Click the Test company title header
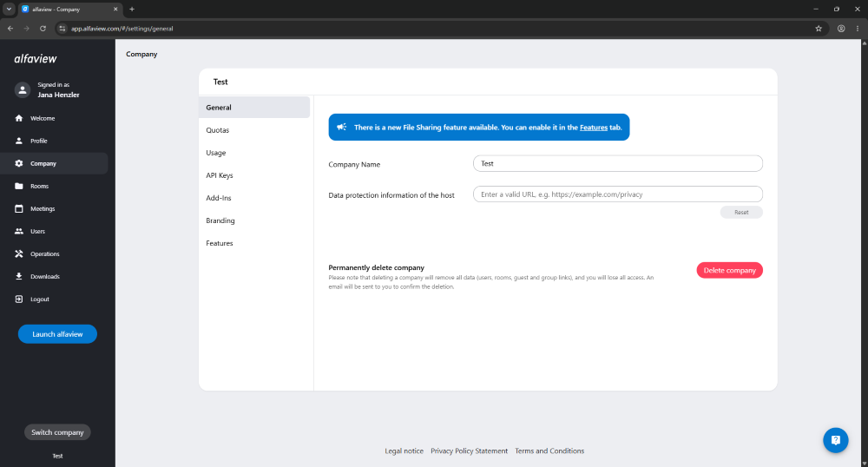This screenshot has height=467, width=868. pos(220,82)
